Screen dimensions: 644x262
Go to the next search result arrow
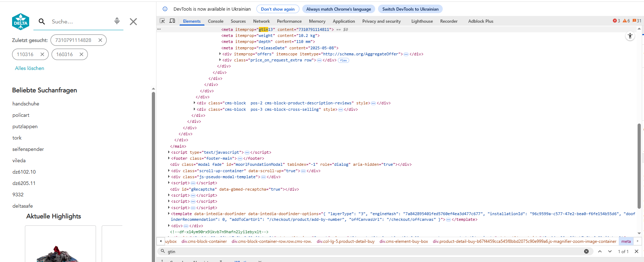coord(610,251)
